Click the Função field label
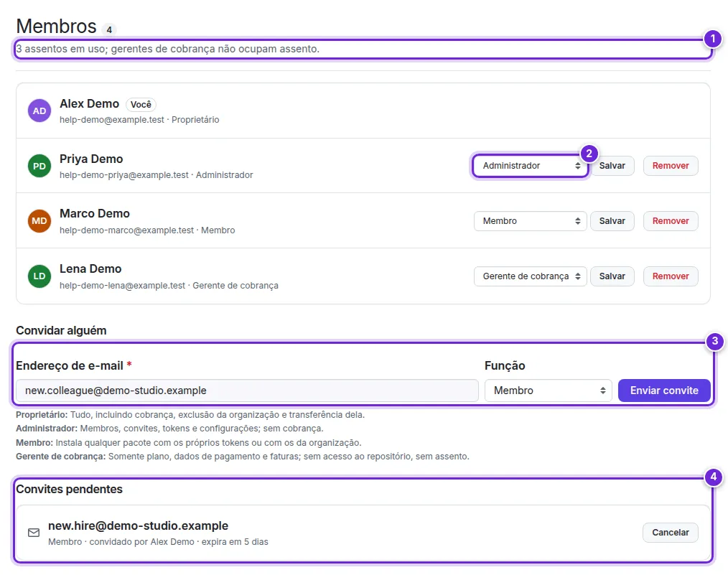The image size is (728, 575). coord(505,365)
